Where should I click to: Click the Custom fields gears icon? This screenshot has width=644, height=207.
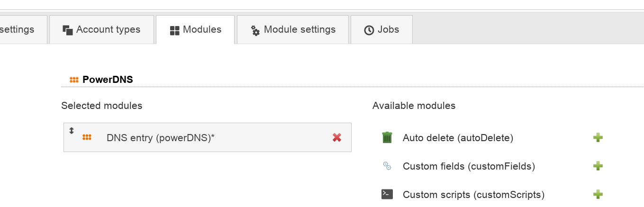click(387, 166)
